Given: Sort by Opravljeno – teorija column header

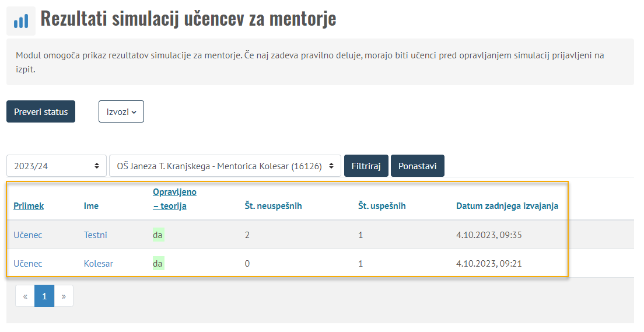Looking at the screenshot, I should point(174,198).
